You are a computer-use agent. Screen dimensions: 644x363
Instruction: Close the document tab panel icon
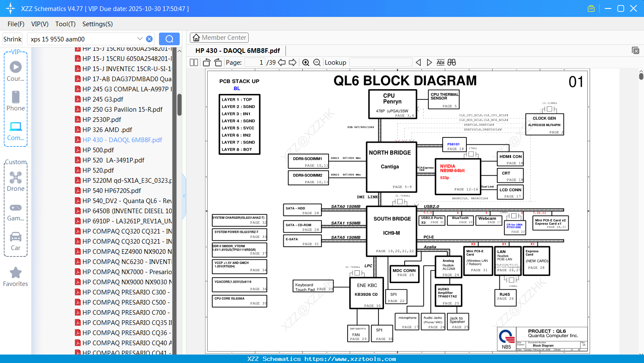636,50
